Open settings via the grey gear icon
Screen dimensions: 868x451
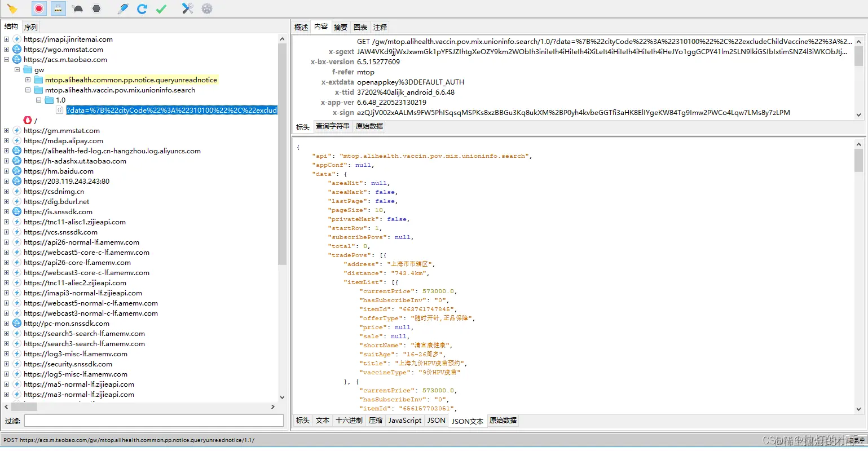(x=207, y=8)
